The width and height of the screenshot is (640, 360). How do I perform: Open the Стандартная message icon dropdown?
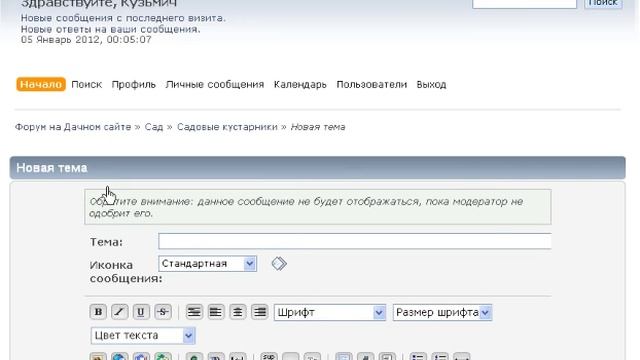tap(207, 264)
